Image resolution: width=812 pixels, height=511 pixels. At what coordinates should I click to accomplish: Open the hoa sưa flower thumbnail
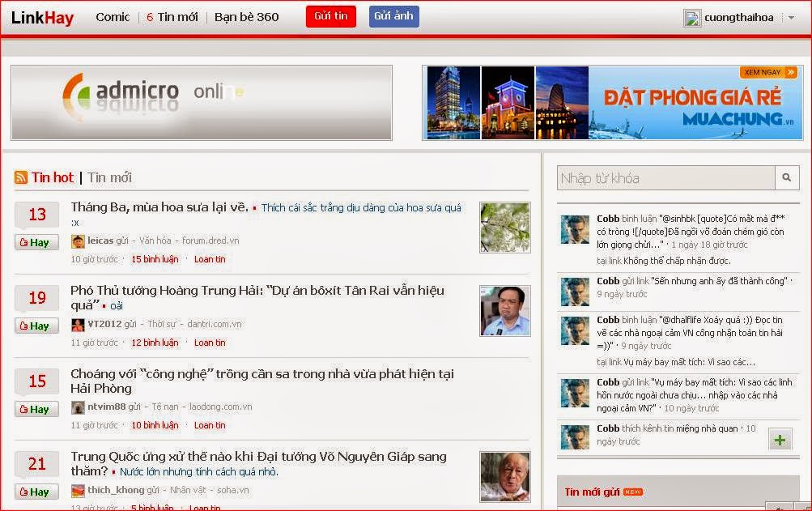coord(505,228)
